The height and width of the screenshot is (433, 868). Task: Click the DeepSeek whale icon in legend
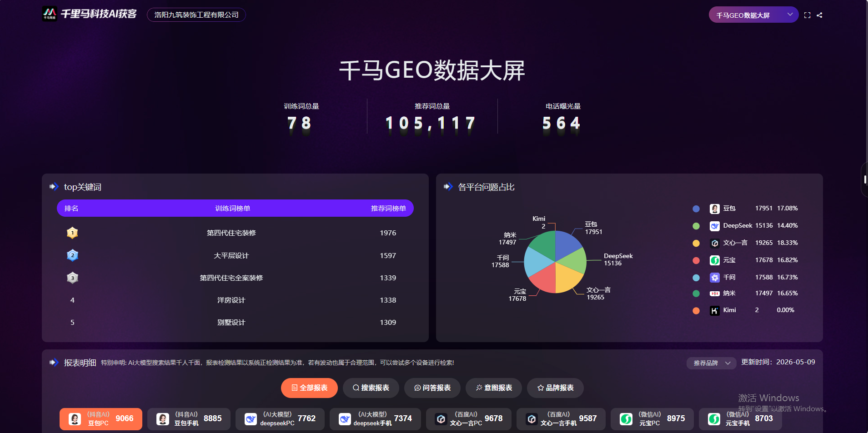(715, 226)
